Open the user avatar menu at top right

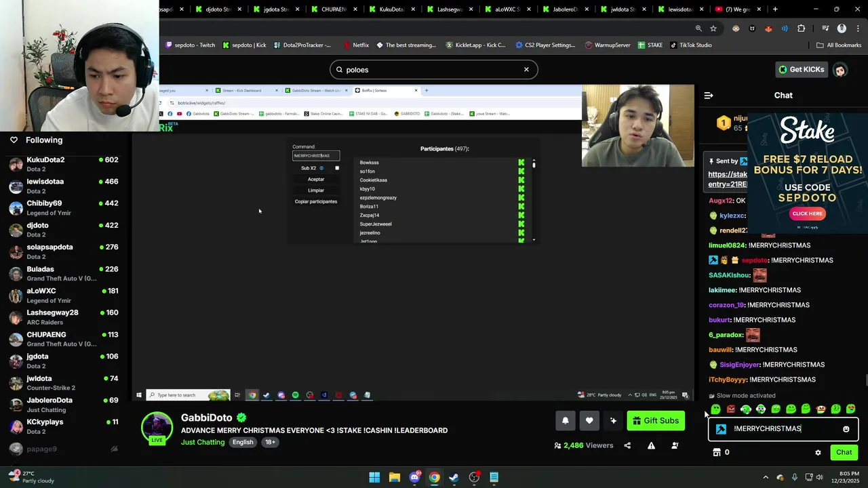tap(840, 69)
